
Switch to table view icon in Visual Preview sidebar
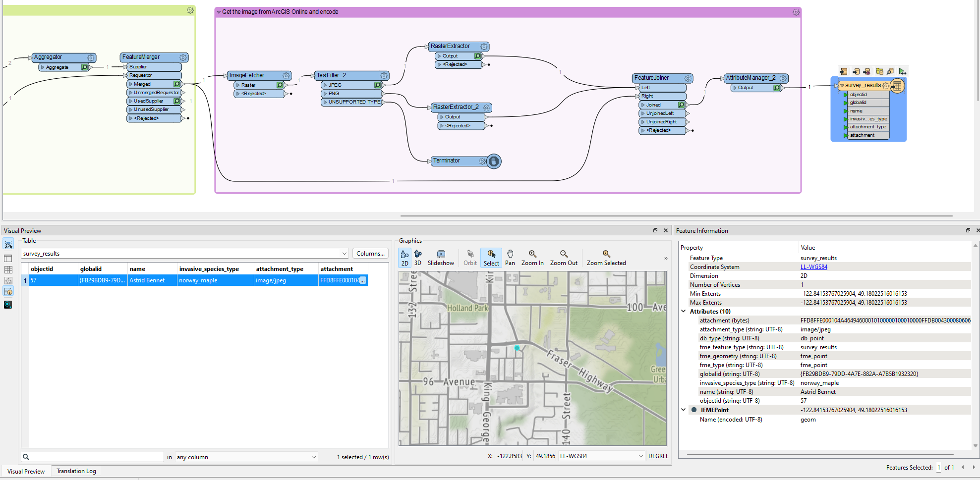pos(8,269)
